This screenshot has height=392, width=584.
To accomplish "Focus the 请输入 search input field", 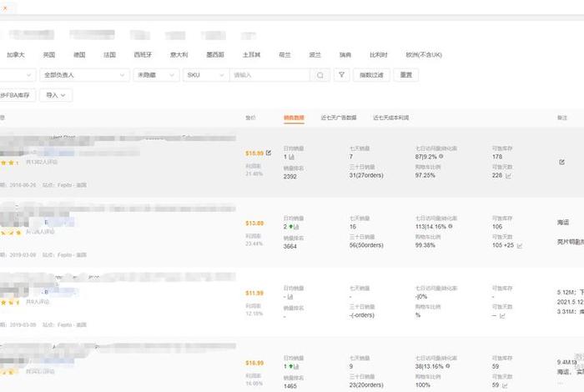I will pyautogui.click(x=270, y=75).
